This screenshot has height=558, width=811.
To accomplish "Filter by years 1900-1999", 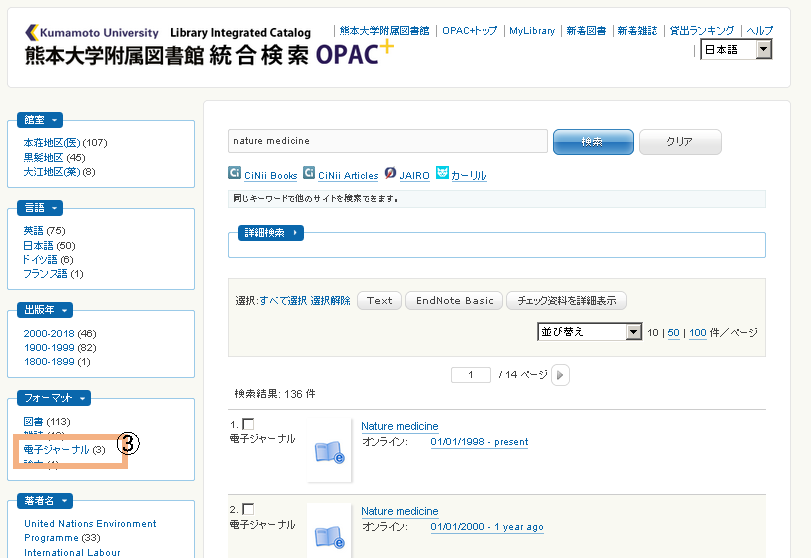I will pos(49,348).
